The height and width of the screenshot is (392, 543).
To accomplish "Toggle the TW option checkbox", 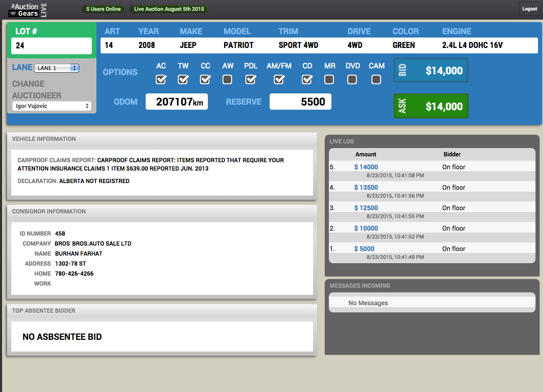I will click(183, 79).
